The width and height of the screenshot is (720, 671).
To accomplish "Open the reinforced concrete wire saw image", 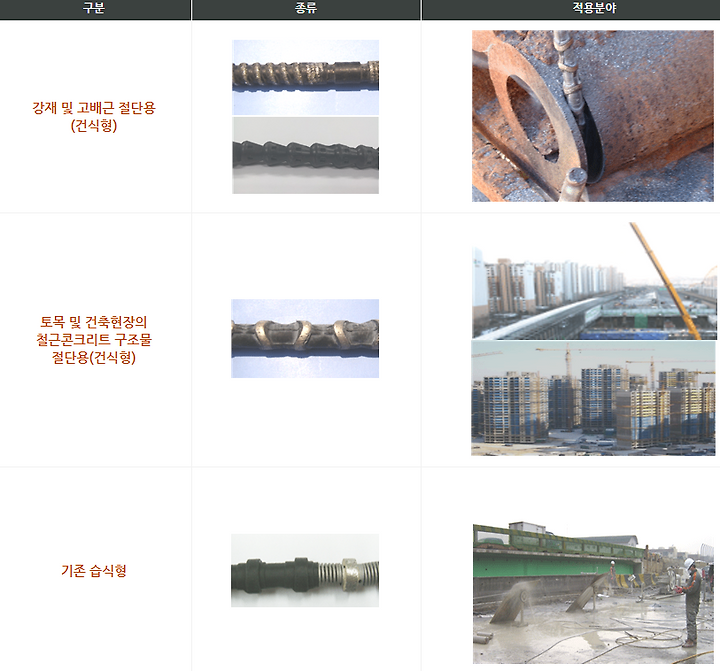I will click(305, 338).
